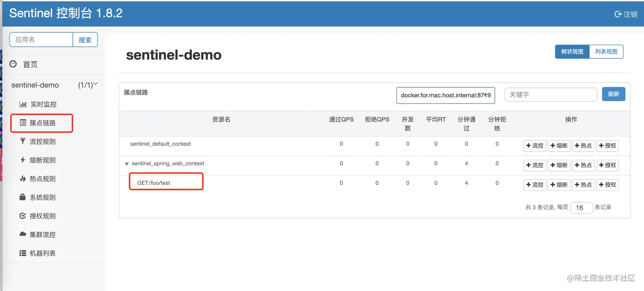This screenshot has height=291, width=644.
Task: Open 系统规则 in the sidebar
Action: pyautogui.click(x=43, y=197)
